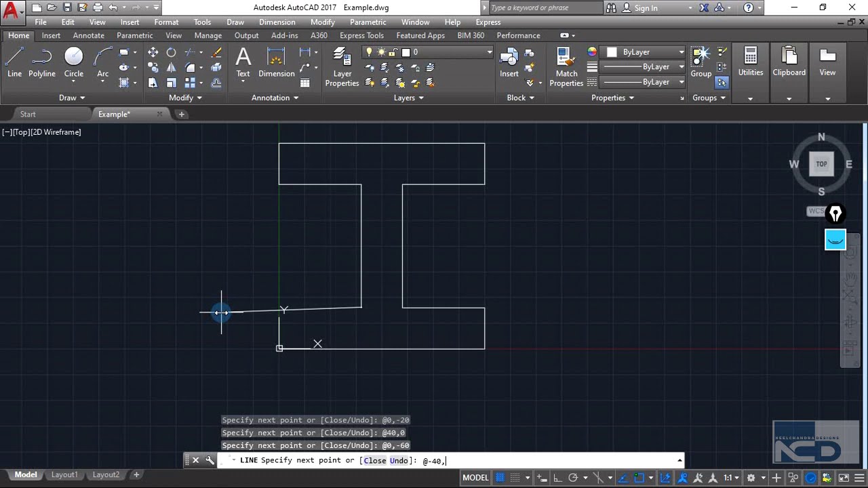
Task: Choose Undo option in command line
Action: 399,461
